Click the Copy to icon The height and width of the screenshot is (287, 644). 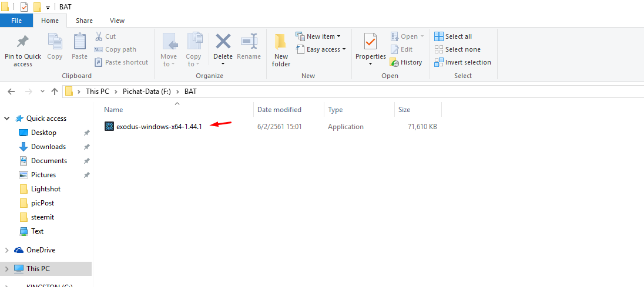[194, 42]
